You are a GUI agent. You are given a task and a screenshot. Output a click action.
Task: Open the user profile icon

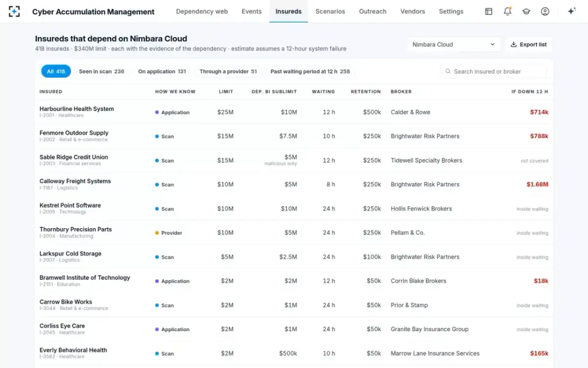point(545,11)
